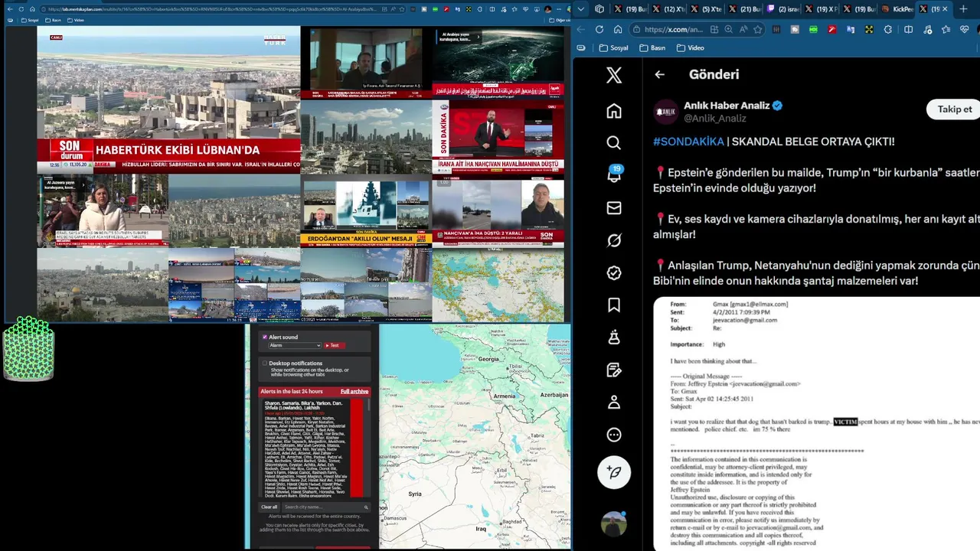Click the white compose post button

coord(614,472)
